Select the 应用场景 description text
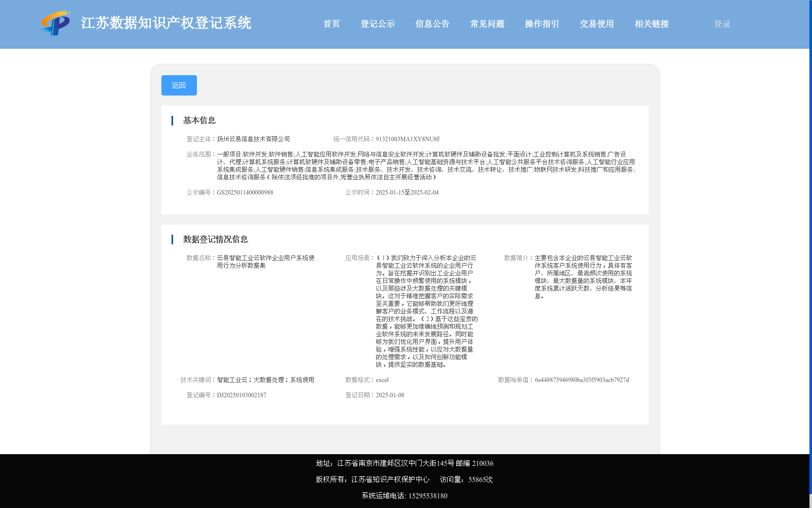The image size is (812, 508). pos(427,311)
